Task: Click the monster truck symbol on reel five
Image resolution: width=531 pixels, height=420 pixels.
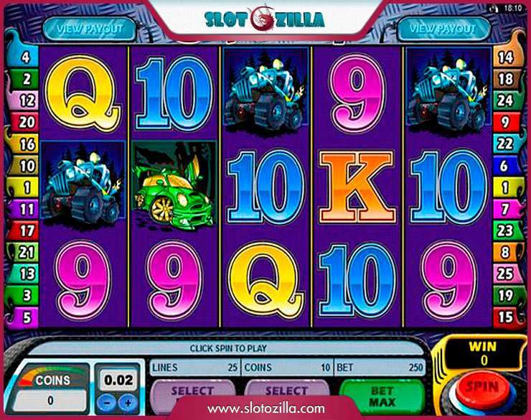Action: (448, 90)
